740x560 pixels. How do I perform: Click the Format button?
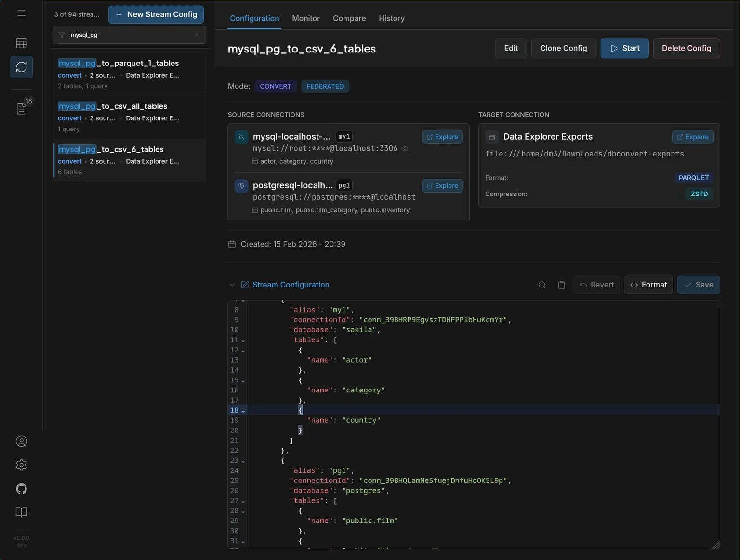pyautogui.click(x=648, y=285)
